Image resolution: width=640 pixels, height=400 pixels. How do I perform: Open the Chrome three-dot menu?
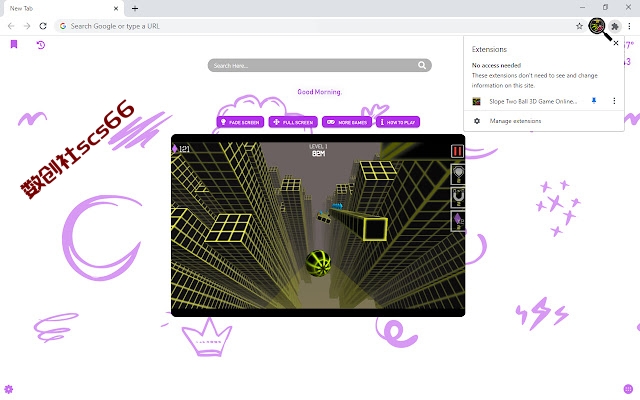click(x=629, y=27)
